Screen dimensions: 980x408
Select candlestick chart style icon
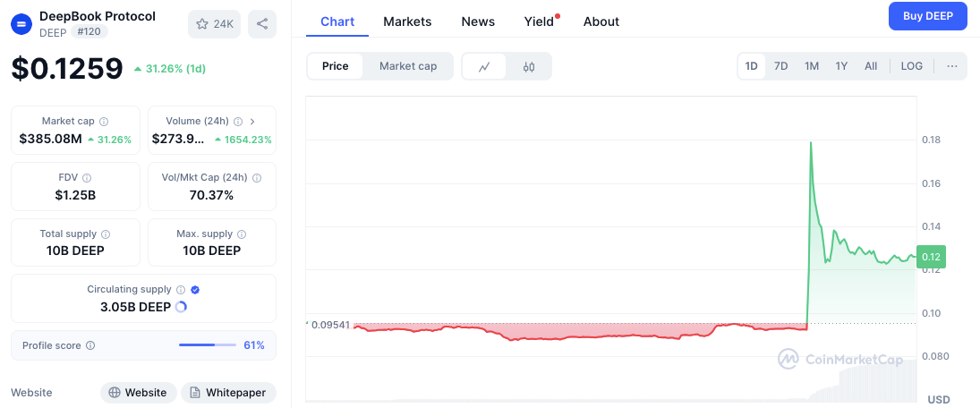coord(529,67)
